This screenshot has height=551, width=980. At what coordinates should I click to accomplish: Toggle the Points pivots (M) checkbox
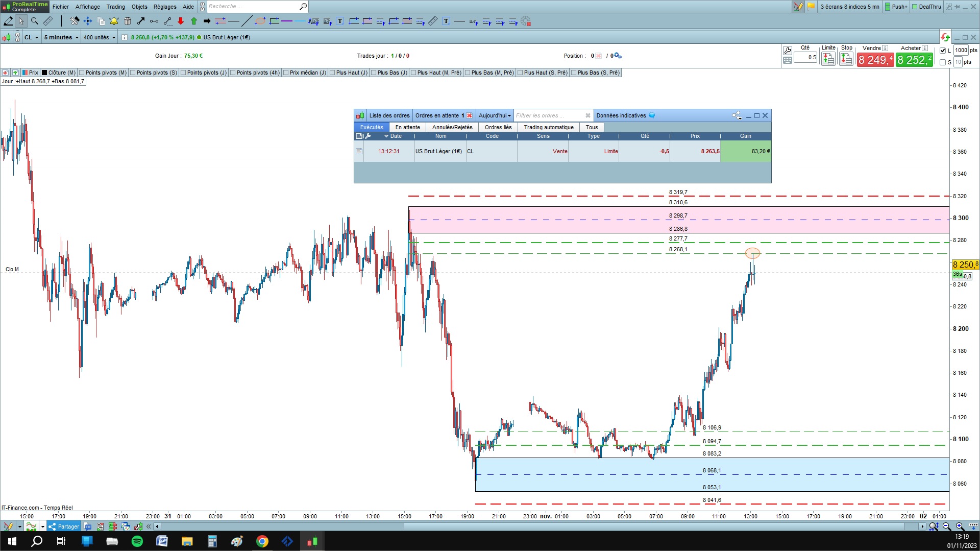[82, 73]
